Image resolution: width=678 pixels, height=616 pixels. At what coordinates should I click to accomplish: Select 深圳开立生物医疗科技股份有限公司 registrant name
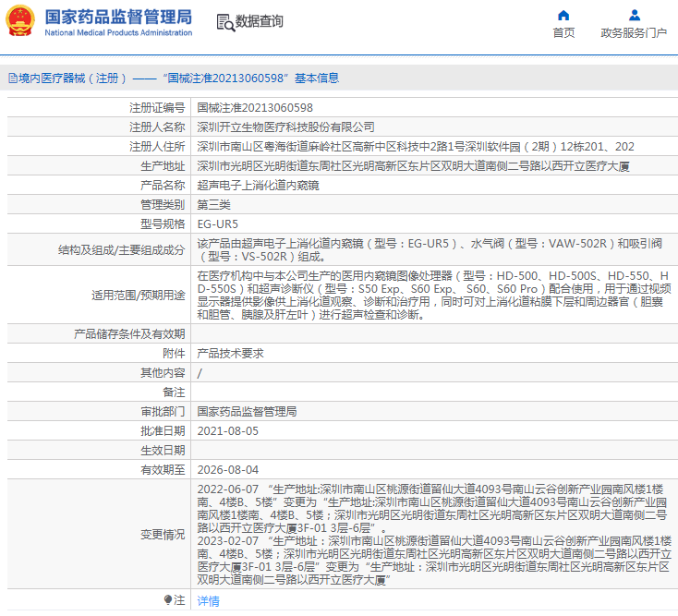click(285, 127)
